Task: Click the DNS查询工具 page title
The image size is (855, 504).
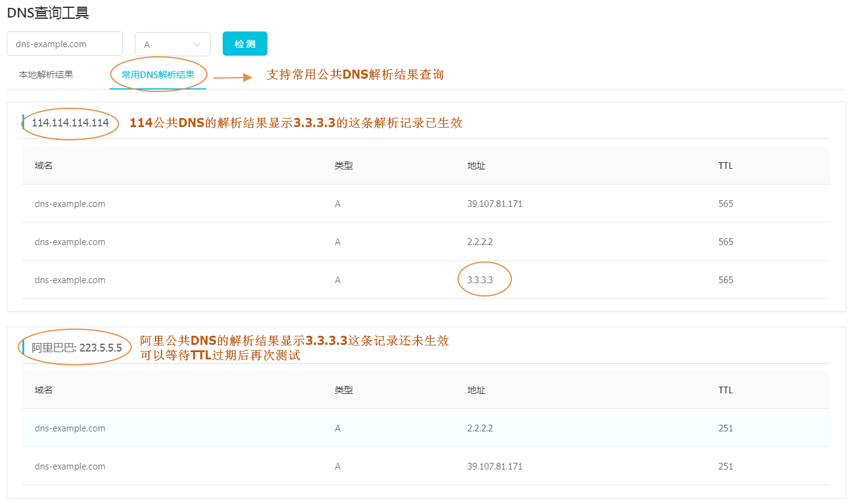Action: tap(48, 12)
